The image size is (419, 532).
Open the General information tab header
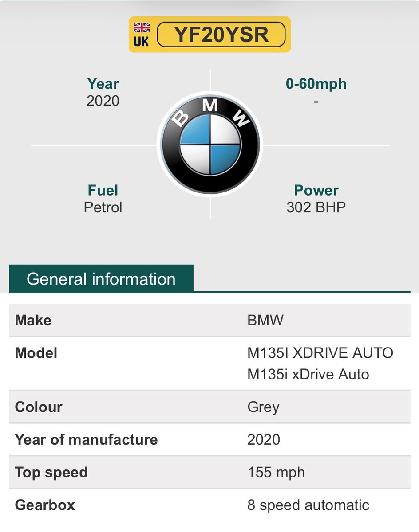tap(101, 279)
